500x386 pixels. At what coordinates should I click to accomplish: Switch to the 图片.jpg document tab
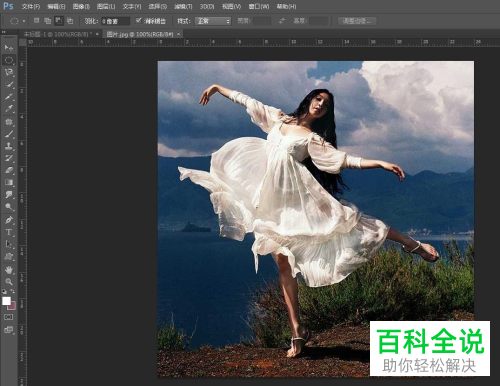pos(140,34)
